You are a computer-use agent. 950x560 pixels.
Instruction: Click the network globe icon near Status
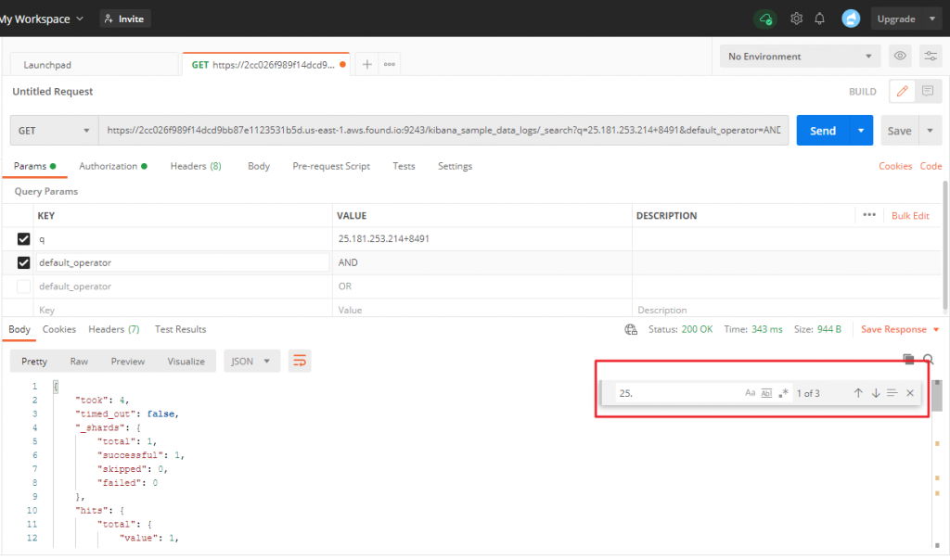[x=631, y=329]
